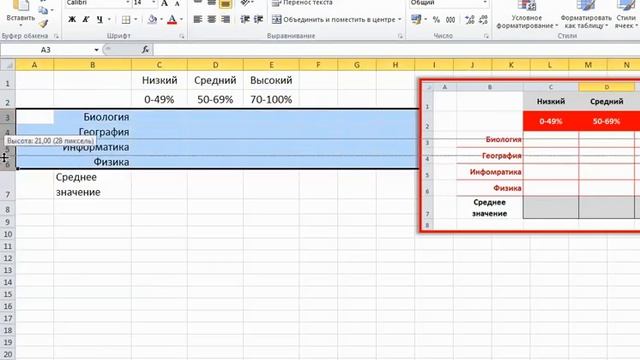This screenshot has width=640, height=360.
Task: Click Объединить и поместить в центре
Action: pyautogui.click(x=333, y=19)
